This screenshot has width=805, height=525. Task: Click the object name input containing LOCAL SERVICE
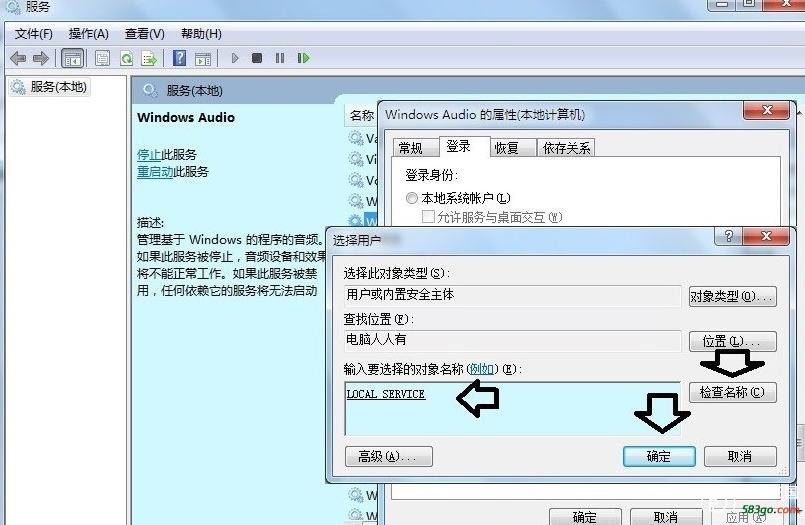point(512,409)
